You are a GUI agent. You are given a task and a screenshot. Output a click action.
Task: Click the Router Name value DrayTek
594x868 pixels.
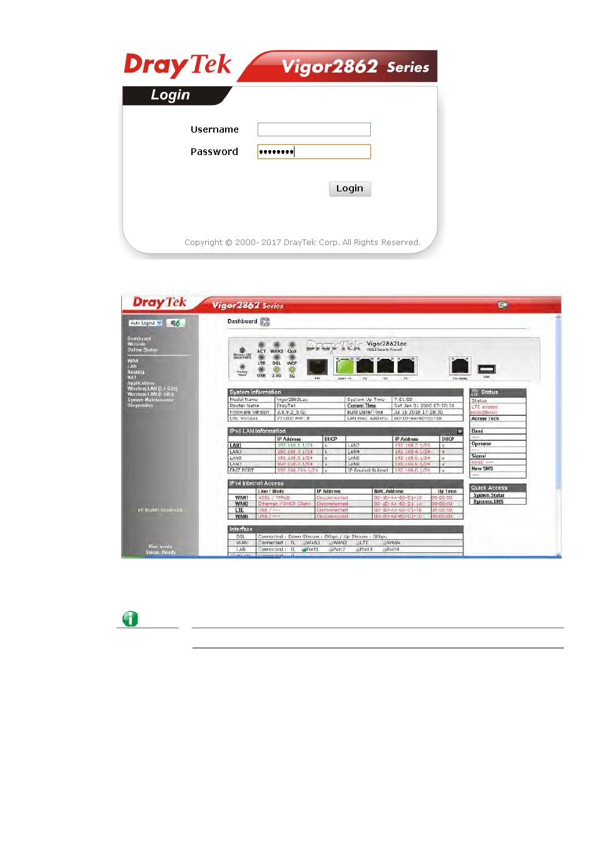[x=286, y=406]
